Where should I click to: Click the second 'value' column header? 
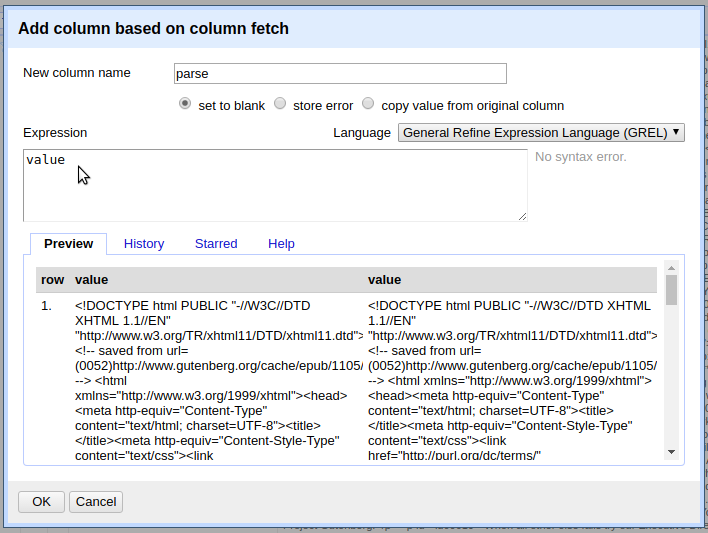385,280
